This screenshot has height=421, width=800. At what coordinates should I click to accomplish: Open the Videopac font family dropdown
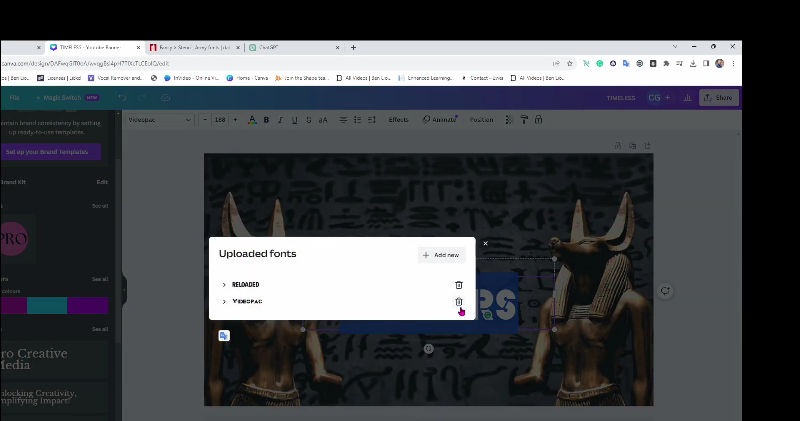(160, 120)
